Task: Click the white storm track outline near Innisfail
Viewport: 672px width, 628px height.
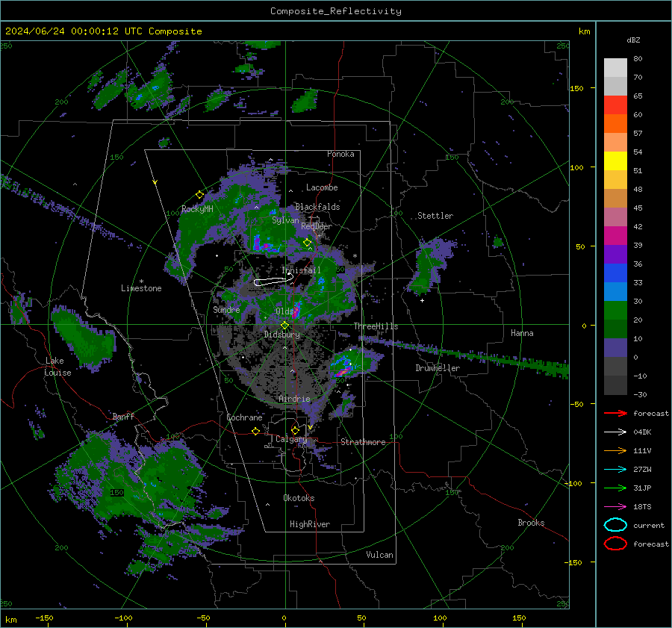Action: pyautogui.click(x=273, y=282)
